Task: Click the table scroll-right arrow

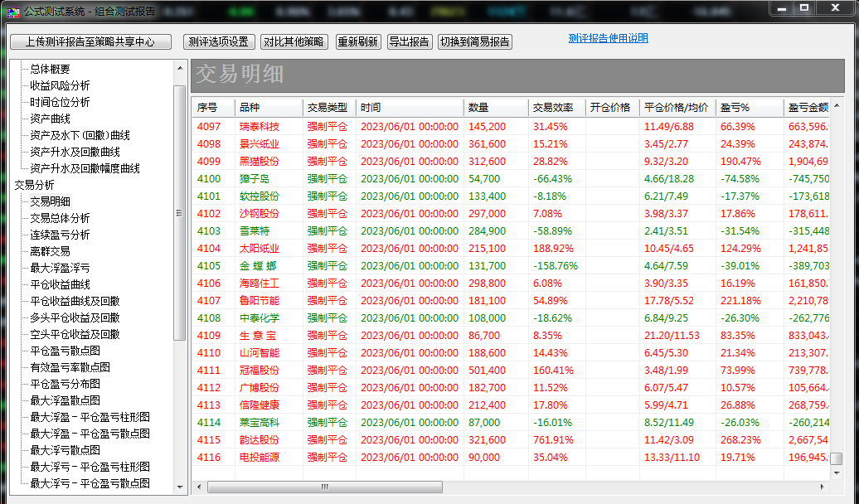Action: click(x=822, y=487)
